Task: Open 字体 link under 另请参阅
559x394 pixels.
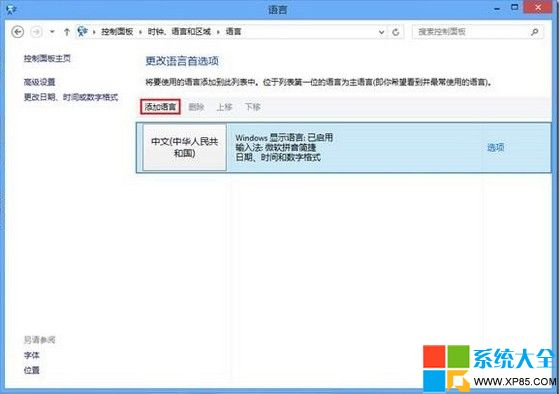Action: (x=31, y=355)
